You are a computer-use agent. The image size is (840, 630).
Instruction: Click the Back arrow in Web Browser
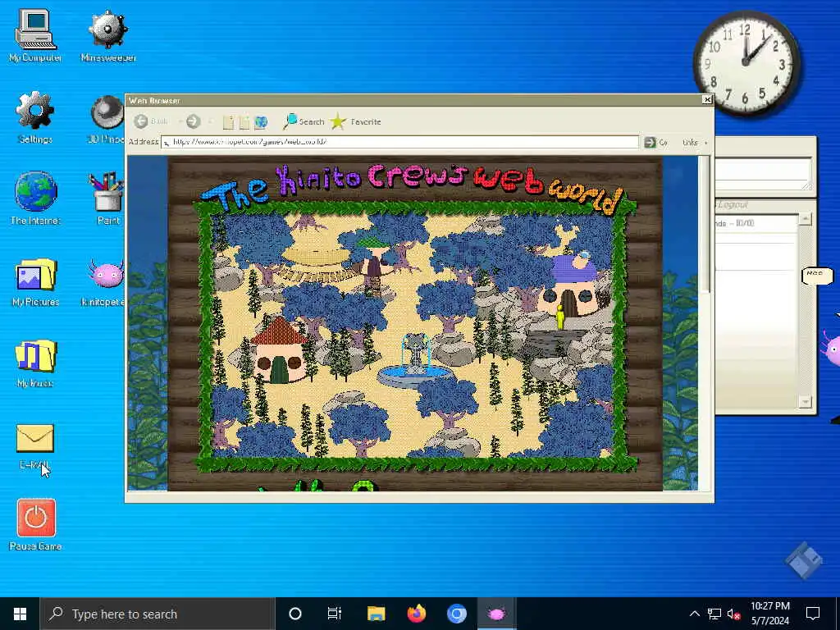(x=141, y=121)
